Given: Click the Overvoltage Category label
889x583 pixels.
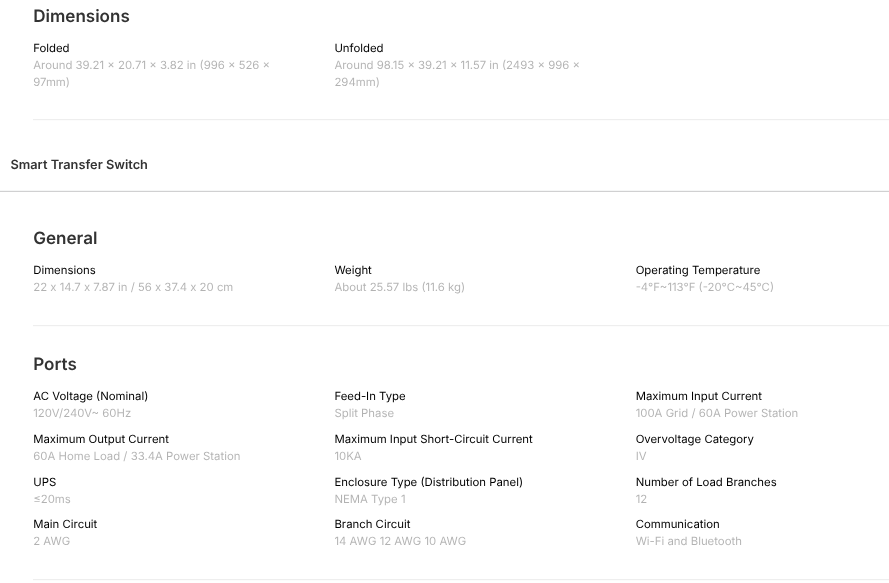Looking at the screenshot, I should [695, 439].
